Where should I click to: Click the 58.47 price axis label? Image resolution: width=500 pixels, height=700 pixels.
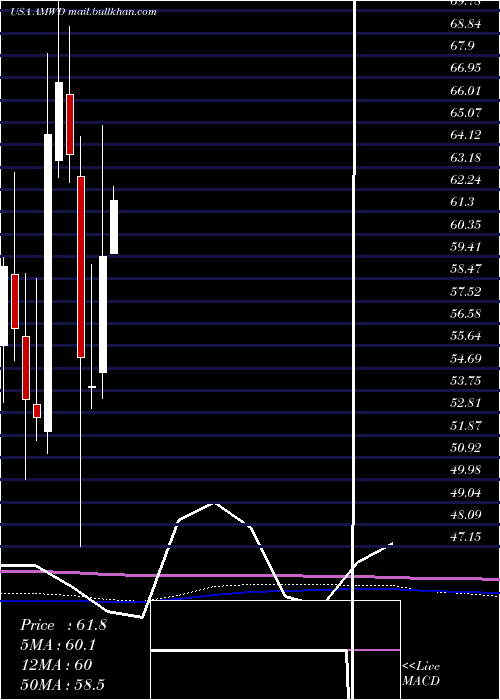tap(466, 269)
